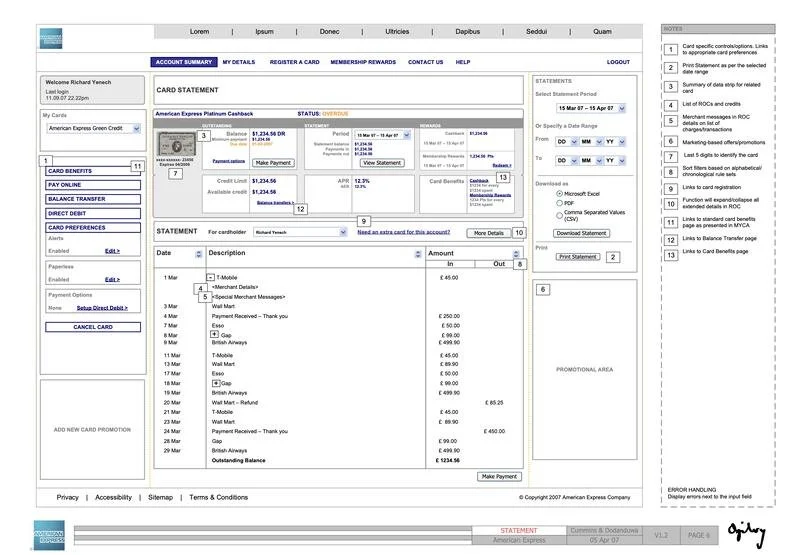Click the Download Statement button

pos(581,233)
